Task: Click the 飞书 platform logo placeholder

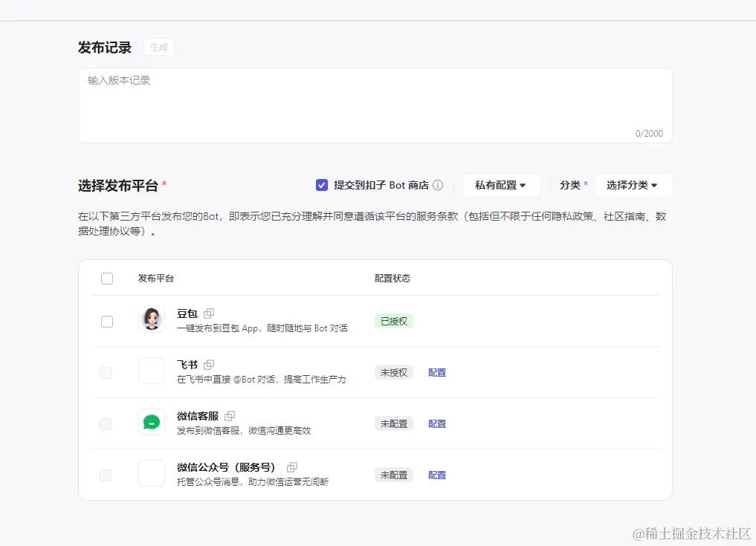Action: (x=152, y=371)
